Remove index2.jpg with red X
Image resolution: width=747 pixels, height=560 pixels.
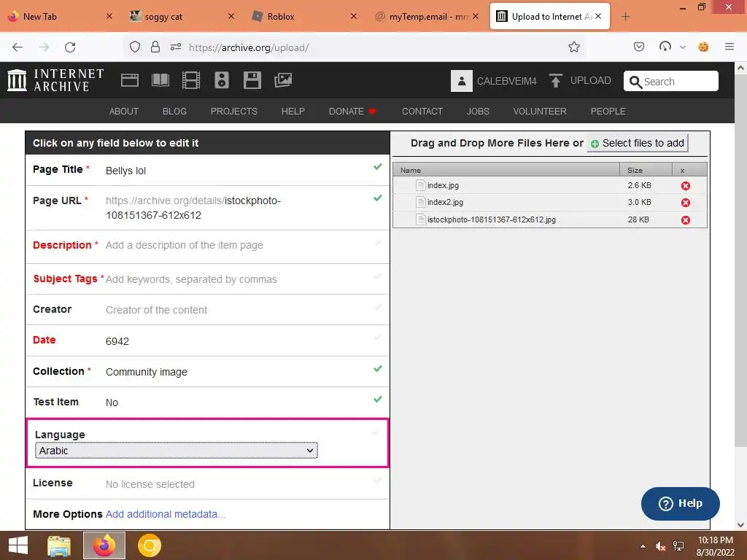pyautogui.click(x=686, y=203)
